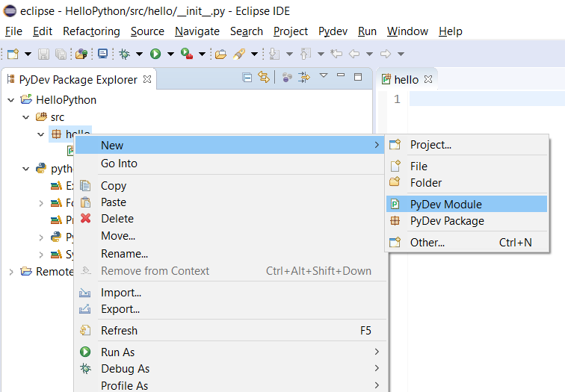The height and width of the screenshot is (392, 565).
Task: Click Export... in the context menu
Action: [231, 309]
